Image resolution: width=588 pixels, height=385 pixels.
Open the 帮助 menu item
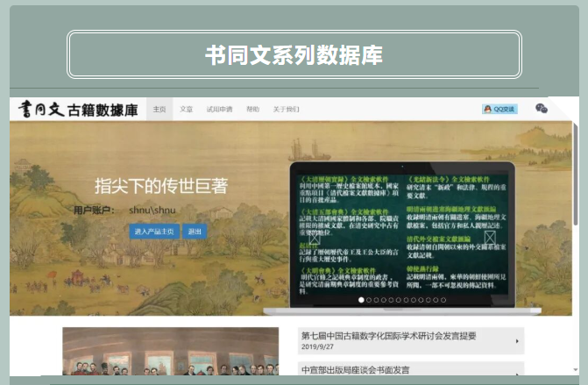[x=252, y=110]
